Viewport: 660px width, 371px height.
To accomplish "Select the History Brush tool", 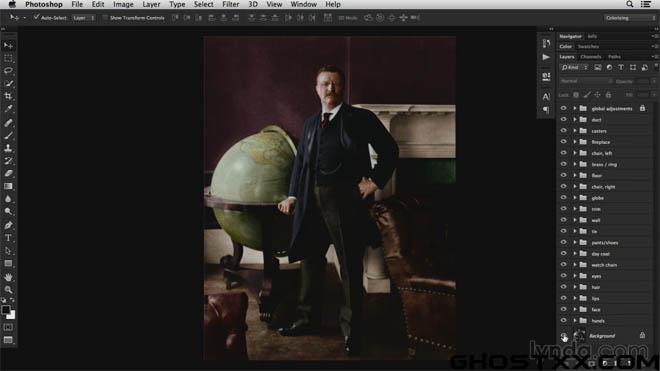I will click(x=8, y=160).
